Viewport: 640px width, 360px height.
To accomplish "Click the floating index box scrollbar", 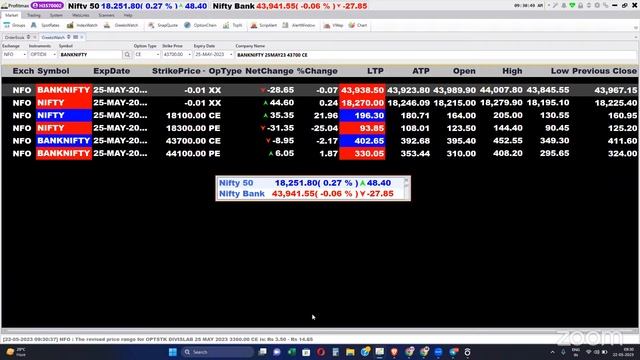I will pyautogui.click(x=406, y=188).
